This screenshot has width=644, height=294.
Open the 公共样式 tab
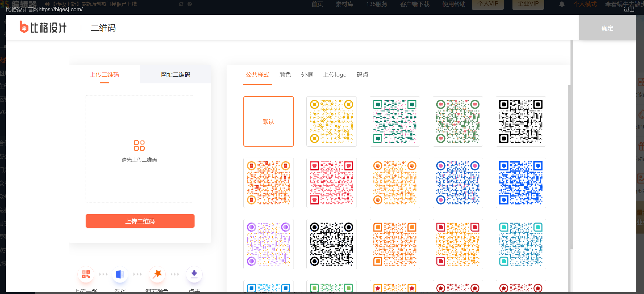click(258, 75)
